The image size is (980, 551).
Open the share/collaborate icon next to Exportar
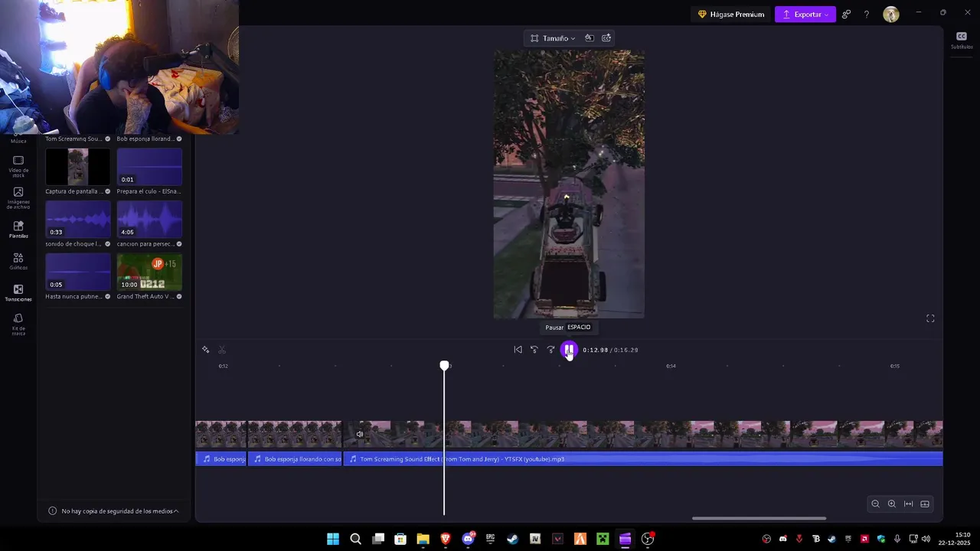tap(846, 15)
